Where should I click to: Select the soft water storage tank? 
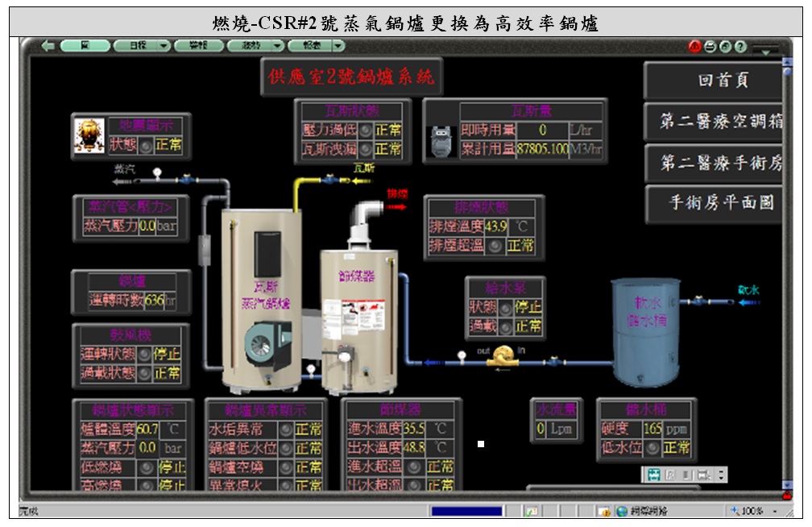[644, 330]
